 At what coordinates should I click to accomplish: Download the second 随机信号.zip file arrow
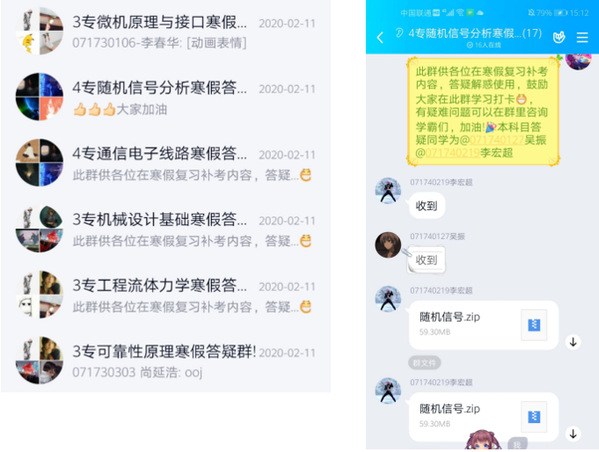click(573, 433)
